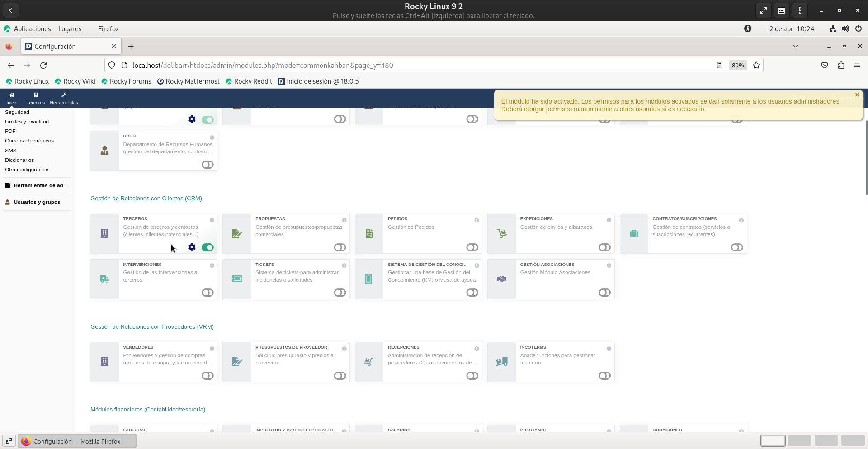Enable the RRHH module toggle
The height and width of the screenshot is (449, 868).
(208, 165)
